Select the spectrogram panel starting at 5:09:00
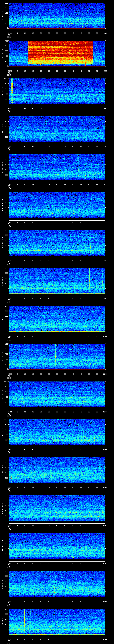The width and height of the screenshot is (114, 644). tap(57, 318)
